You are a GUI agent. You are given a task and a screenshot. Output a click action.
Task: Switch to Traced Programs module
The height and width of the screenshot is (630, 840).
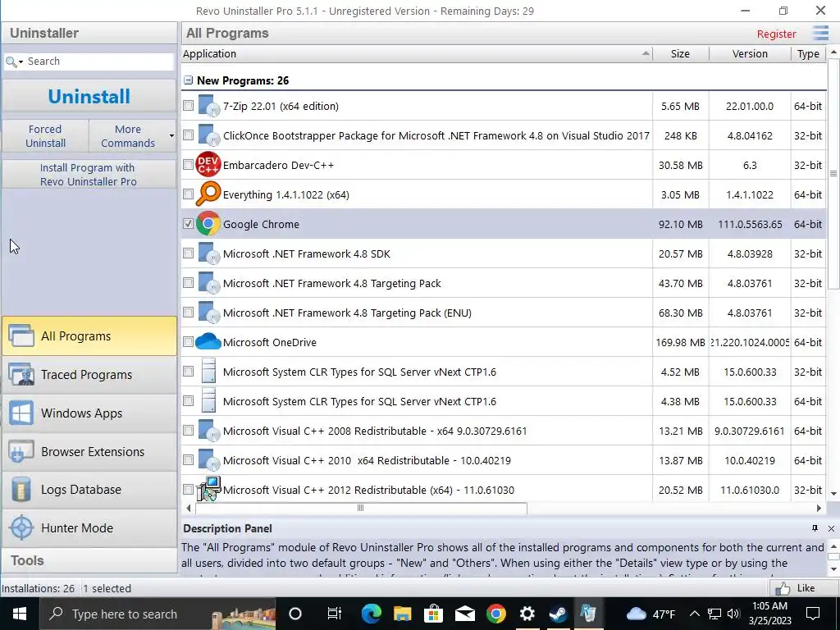tap(89, 374)
